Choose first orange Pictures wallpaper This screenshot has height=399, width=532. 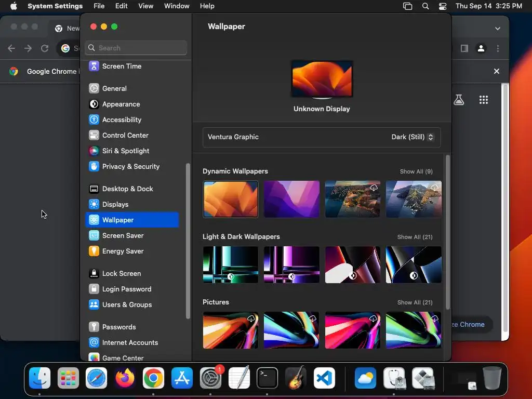pyautogui.click(x=230, y=330)
